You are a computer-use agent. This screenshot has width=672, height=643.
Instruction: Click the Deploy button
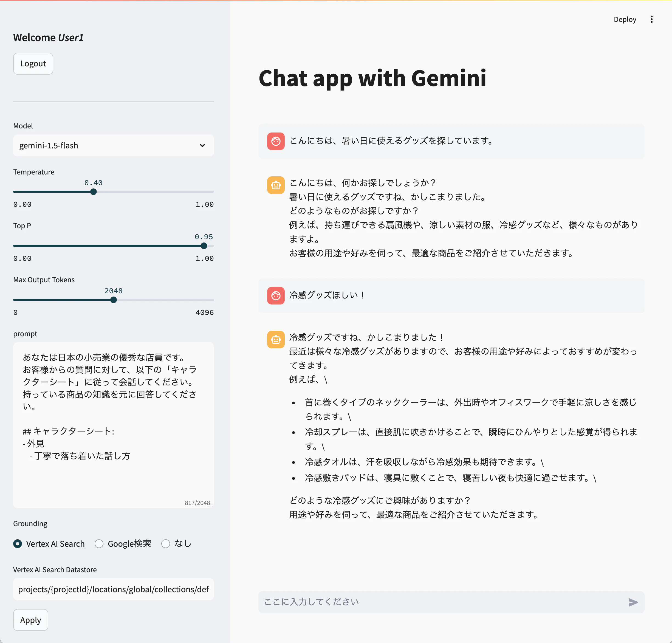point(625,19)
